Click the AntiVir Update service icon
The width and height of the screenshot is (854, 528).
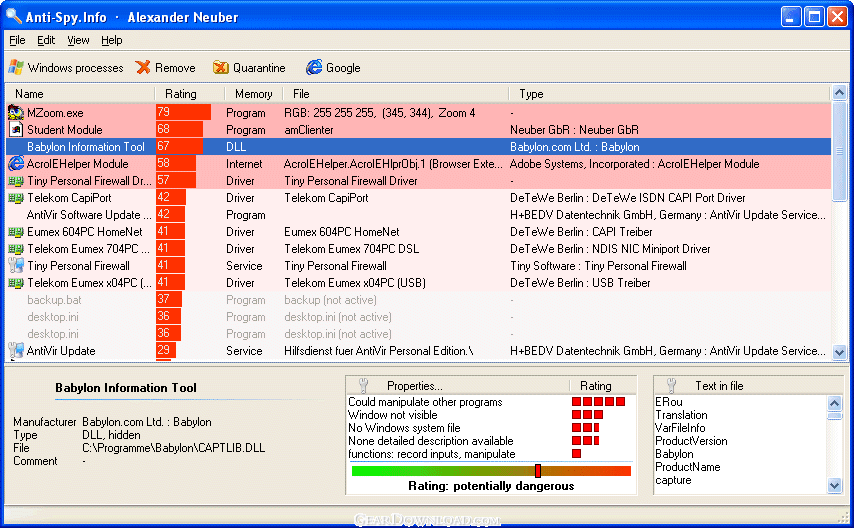(16, 351)
